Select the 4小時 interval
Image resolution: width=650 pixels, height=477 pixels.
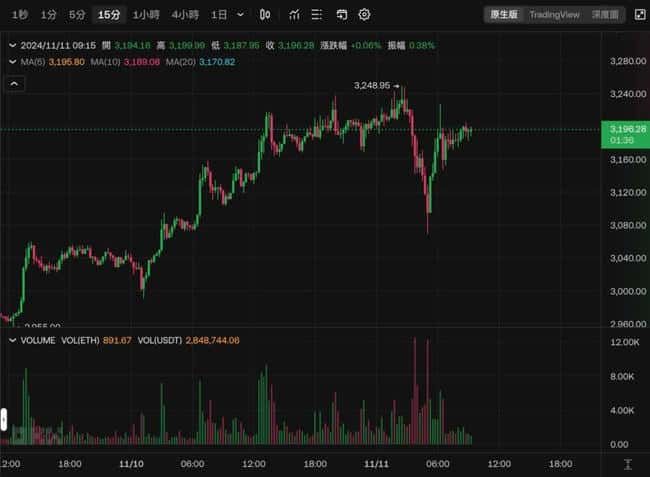(185, 15)
